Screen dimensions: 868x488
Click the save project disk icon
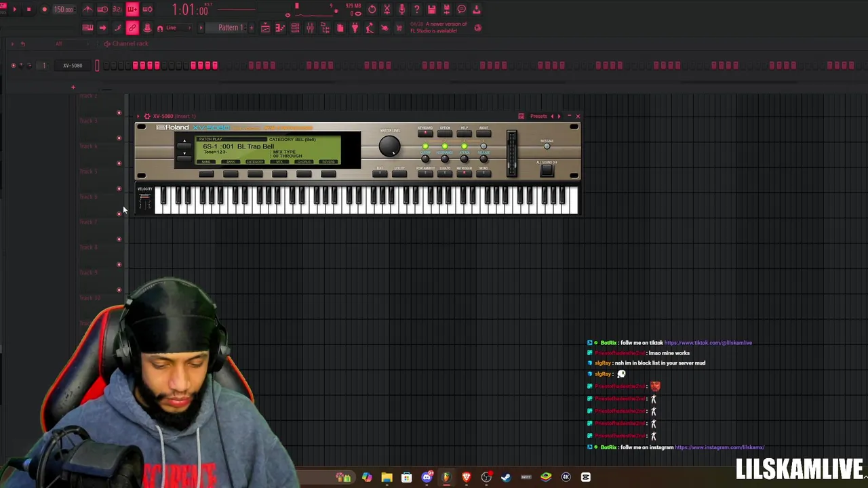(431, 9)
